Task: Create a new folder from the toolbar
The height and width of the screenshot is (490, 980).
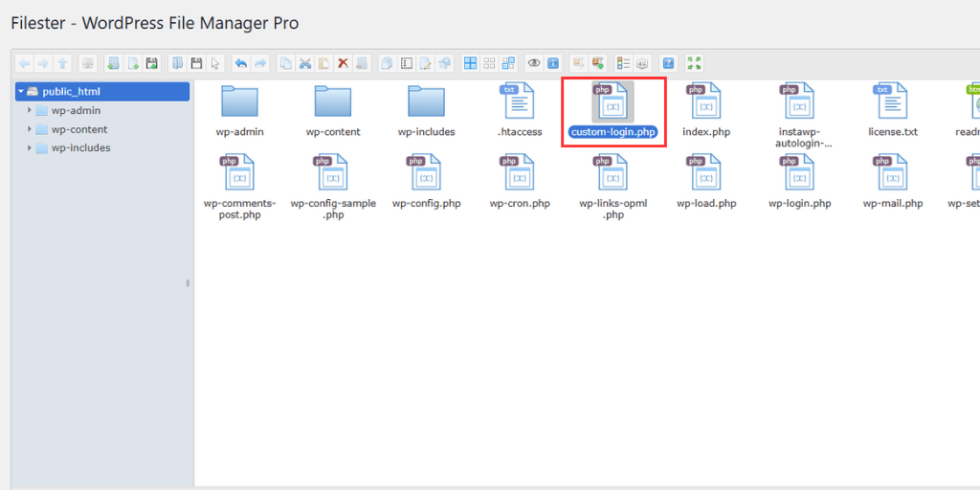Action: coord(113,63)
